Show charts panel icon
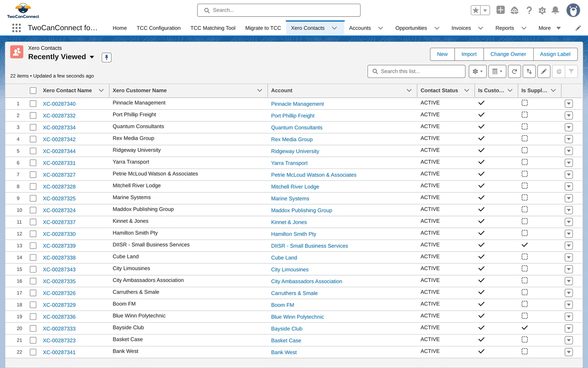 click(x=559, y=71)
